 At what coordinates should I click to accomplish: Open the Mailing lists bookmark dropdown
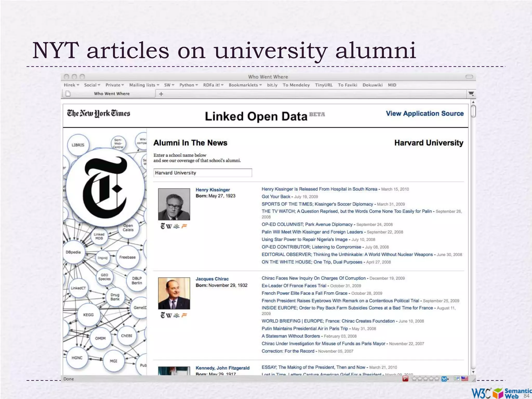click(x=144, y=85)
